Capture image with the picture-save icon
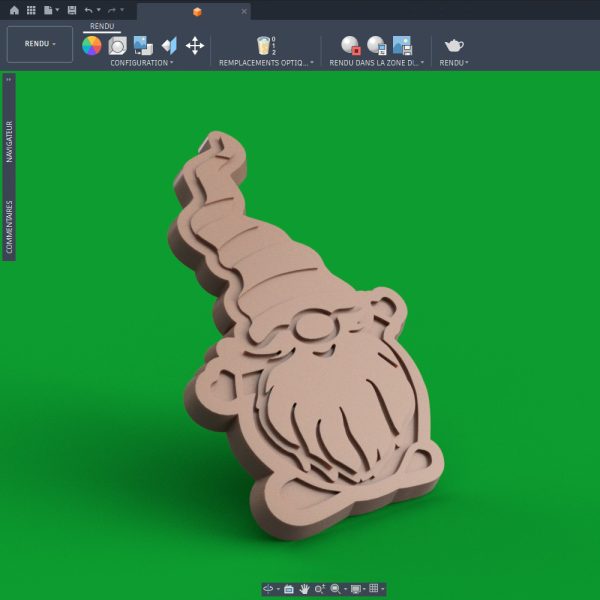 coord(402,46)
